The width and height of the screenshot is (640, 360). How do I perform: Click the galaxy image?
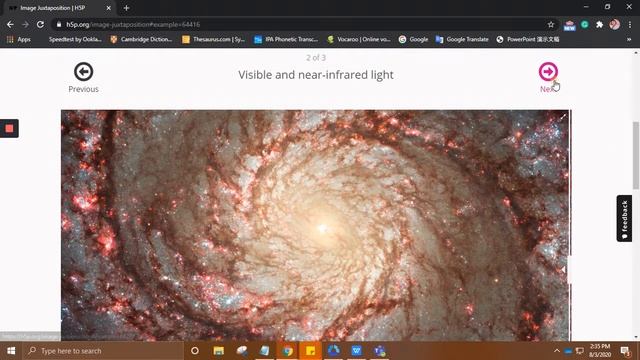(315, 225)
